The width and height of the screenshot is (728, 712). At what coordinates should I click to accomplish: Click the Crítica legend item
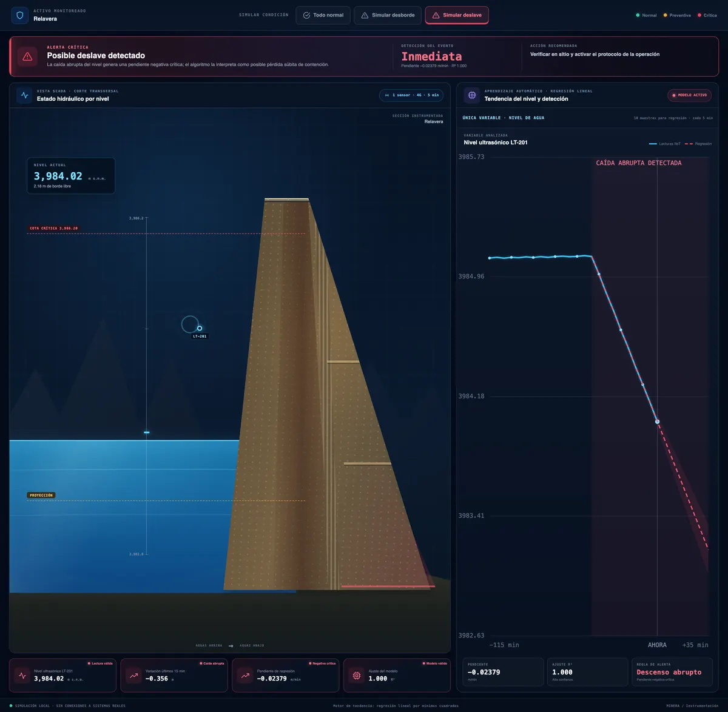(707, 15)
